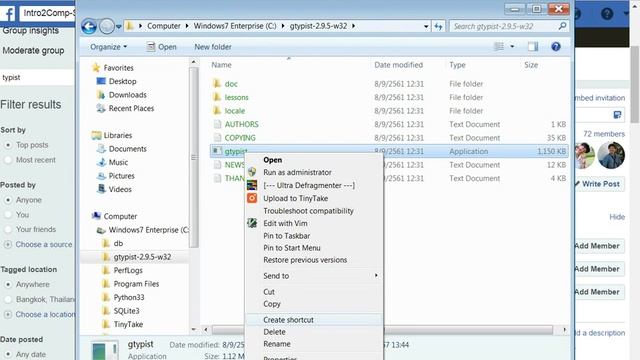The width and height of the screenshot is (640, 360).
Task: Select the locale folder icon
Action: pyautogui.click(x=217, y=111)
